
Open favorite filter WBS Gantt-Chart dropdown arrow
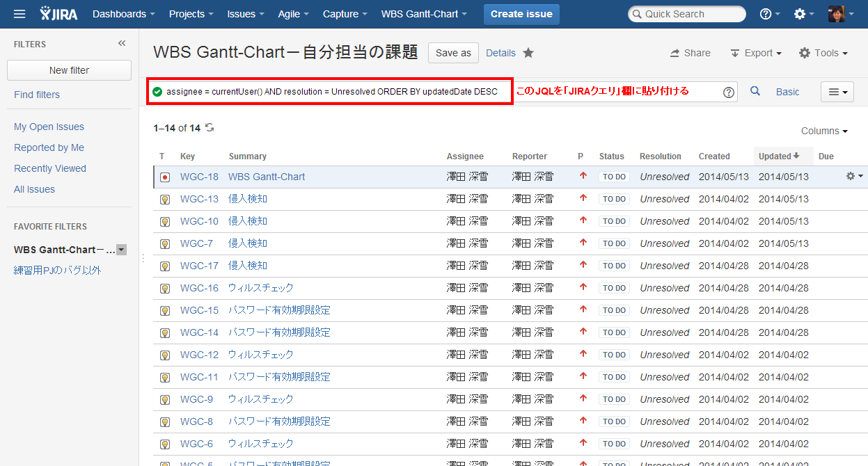click(x=121, y=250)
